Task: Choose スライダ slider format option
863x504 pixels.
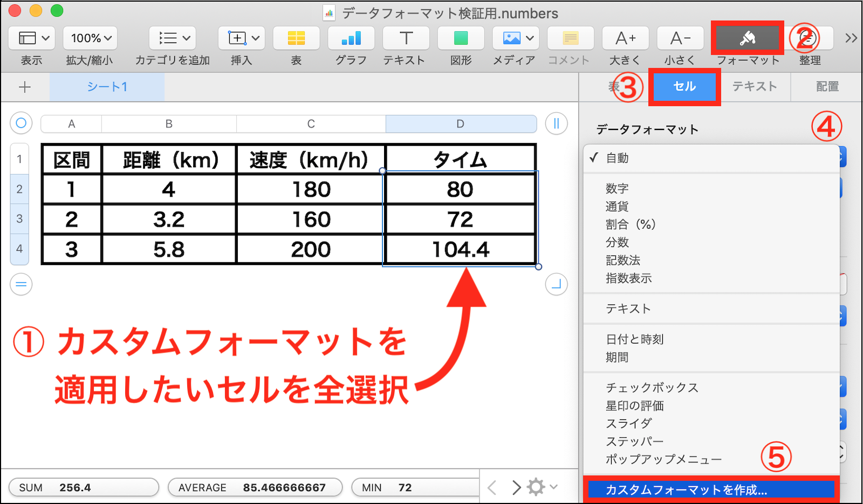Action: pos(628,424)
